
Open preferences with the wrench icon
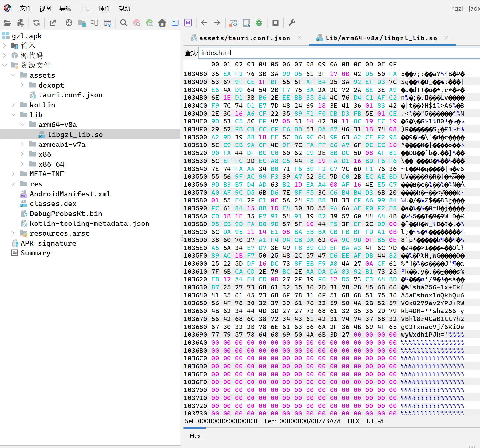tap(292, 23)
